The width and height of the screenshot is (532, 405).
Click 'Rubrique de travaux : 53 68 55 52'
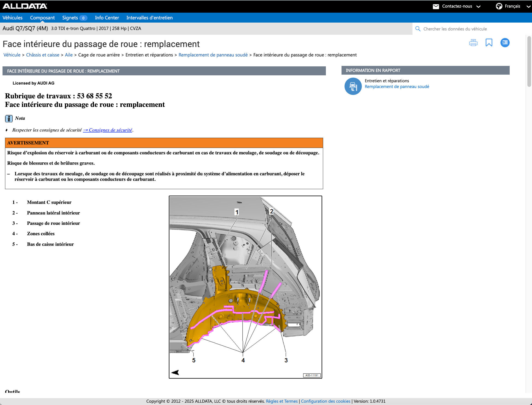[58, 96]
